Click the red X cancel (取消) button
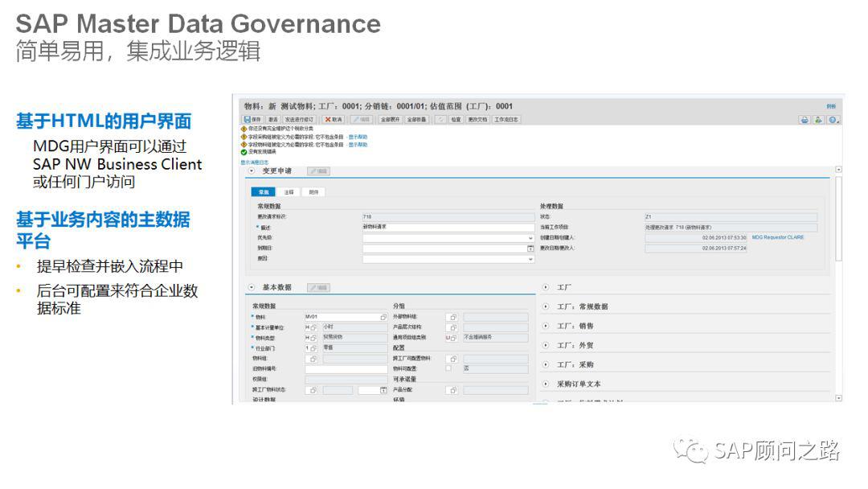 coord(334,120)
